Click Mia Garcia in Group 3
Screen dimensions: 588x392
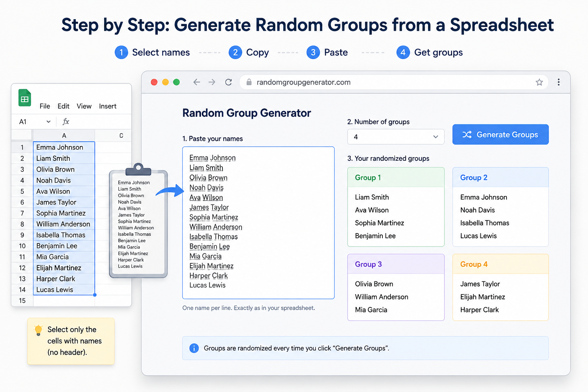coord(371,310)
